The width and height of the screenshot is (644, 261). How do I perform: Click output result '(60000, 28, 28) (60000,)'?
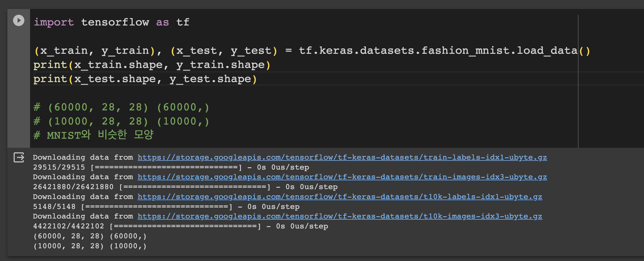click(90, 236)
